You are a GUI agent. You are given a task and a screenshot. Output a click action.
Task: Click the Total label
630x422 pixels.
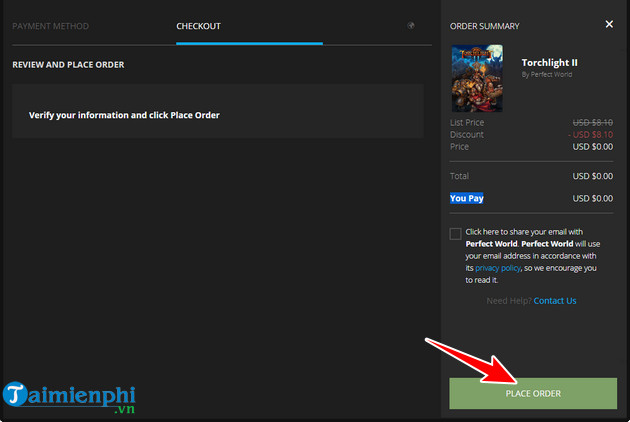[459, 176]
